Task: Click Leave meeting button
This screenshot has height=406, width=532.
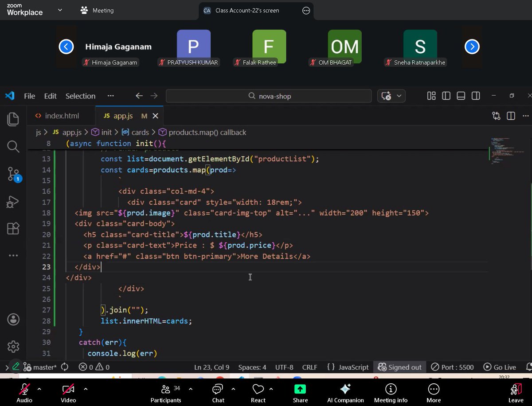Action: coord(516,393)
